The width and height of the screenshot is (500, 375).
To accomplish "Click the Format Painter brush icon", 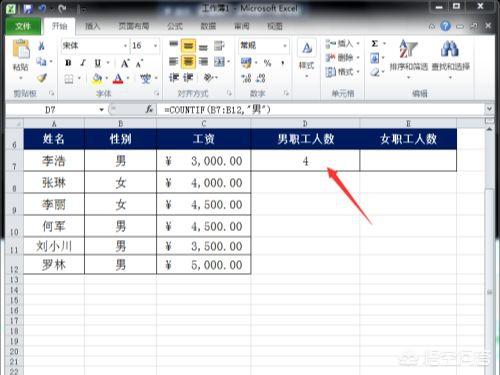I will [x=42, y=78].
